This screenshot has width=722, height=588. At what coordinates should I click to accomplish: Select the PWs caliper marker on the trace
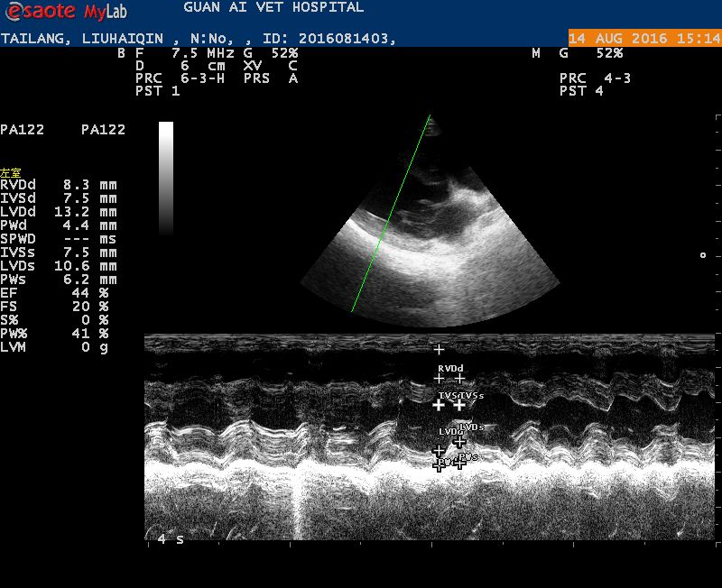(x=459, y=464)
